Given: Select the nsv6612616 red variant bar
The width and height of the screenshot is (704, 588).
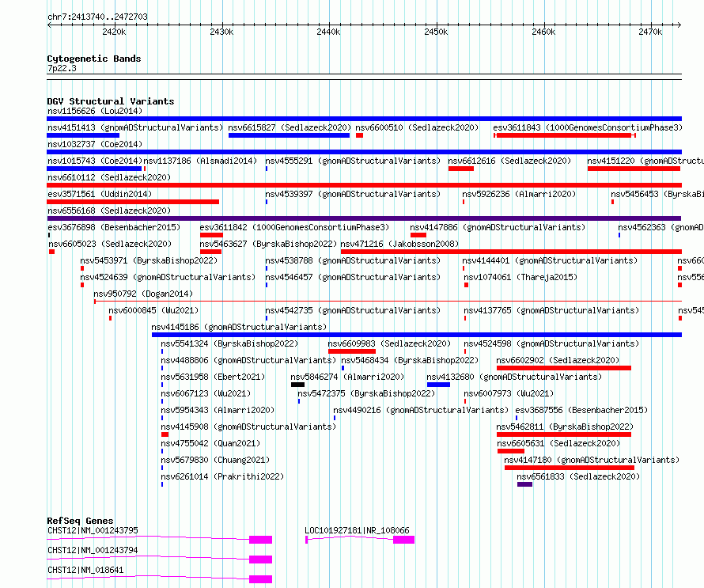Looking at the screenshot, I should point(460,169).
